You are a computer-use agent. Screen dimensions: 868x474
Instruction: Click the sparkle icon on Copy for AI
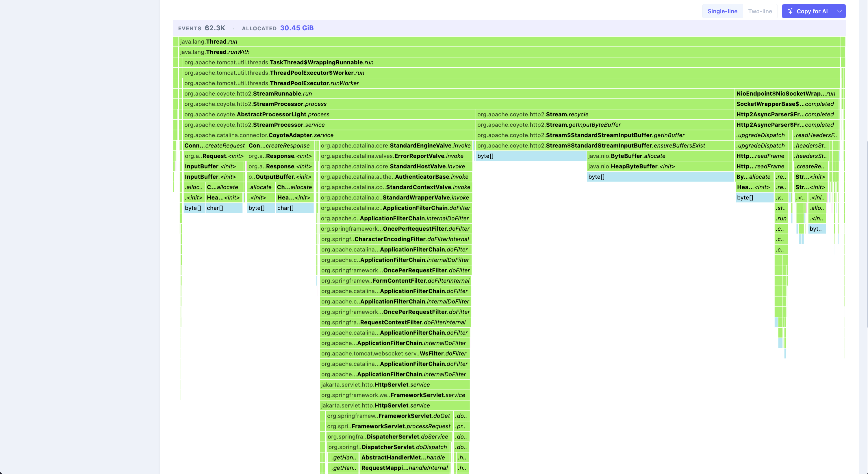[x=790, y=11]
